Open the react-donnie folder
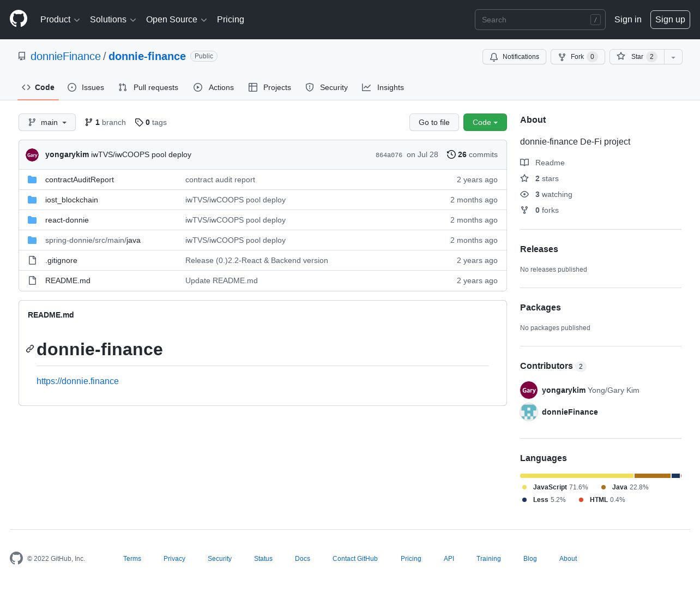Screen dimensions: 700x592 click(x=67, y=220)
